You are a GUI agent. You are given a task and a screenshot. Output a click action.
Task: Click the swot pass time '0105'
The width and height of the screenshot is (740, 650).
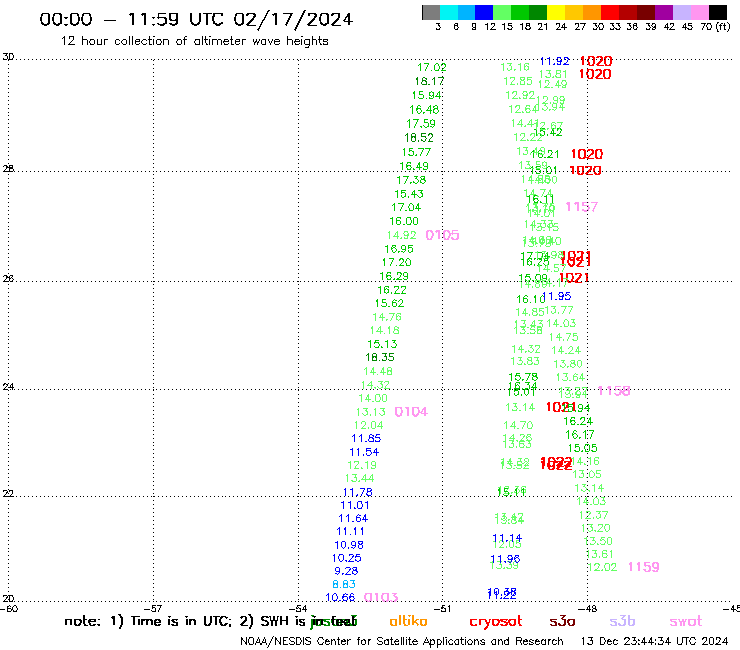coord(442,235)
